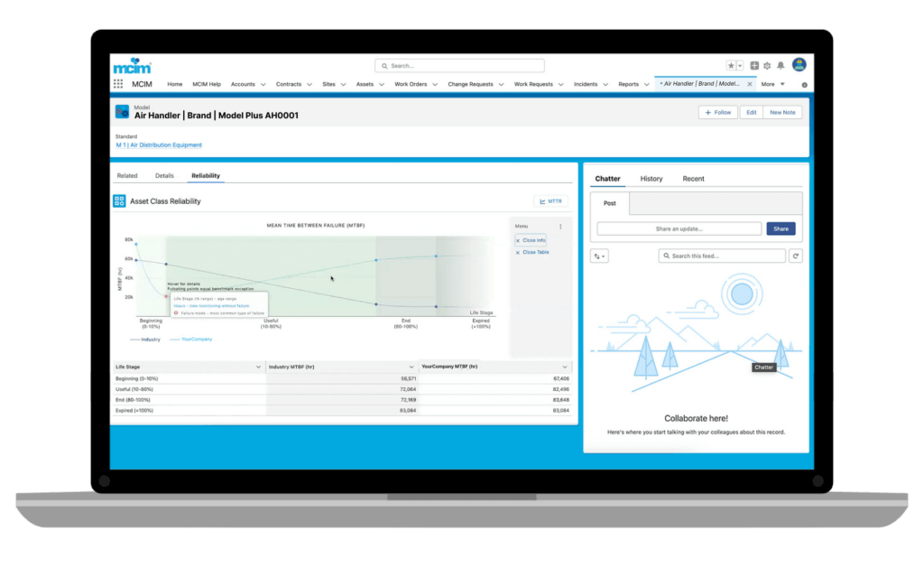Open the Salesforce App Launcher grid
924x577 pixels.
[117, 84]
